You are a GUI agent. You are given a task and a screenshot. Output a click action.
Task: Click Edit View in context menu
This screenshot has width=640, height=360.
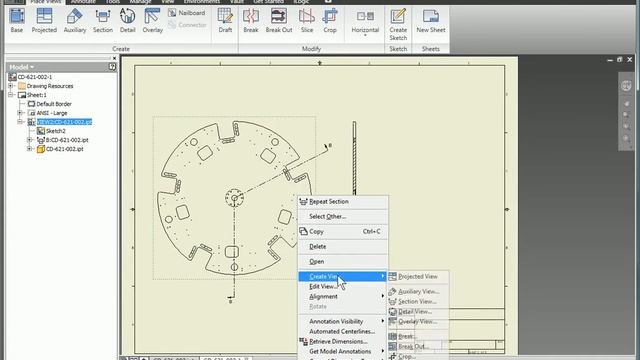343,287
